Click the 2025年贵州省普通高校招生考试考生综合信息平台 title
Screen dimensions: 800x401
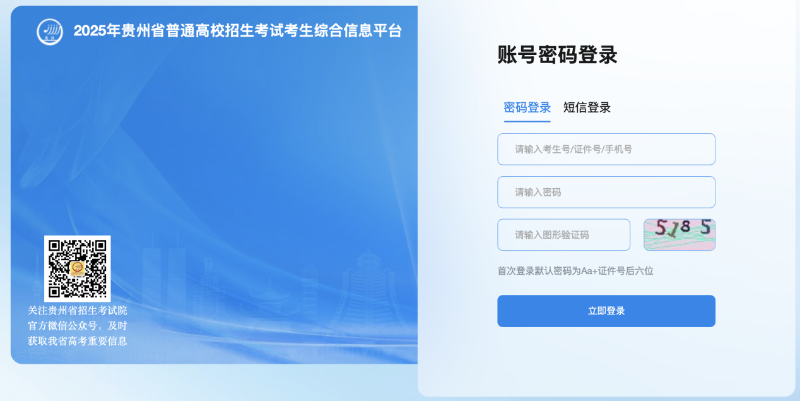click(x=238, y=31)
